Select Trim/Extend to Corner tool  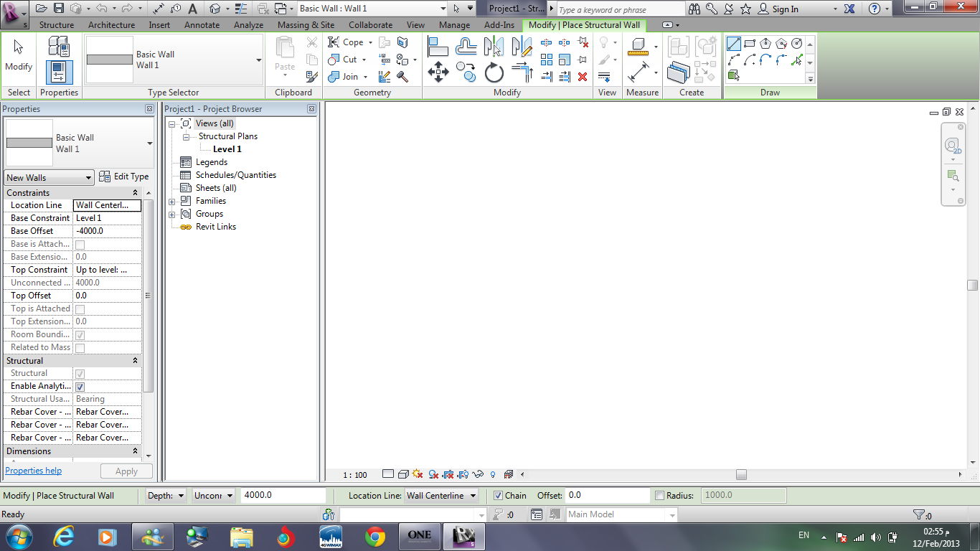522,72
